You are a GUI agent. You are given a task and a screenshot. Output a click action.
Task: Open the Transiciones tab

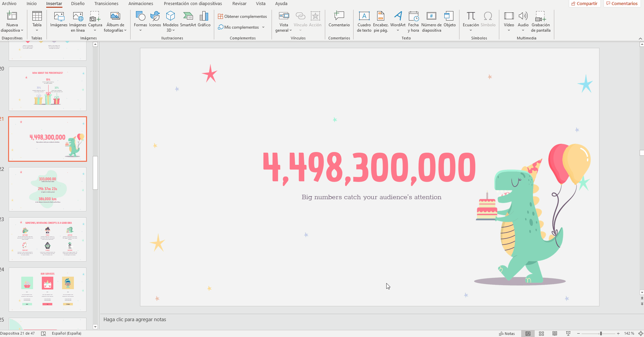click(x=106, y=3)
